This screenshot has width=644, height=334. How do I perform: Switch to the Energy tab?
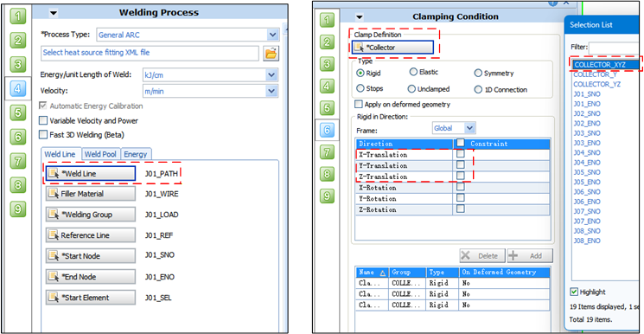[136, 154]
